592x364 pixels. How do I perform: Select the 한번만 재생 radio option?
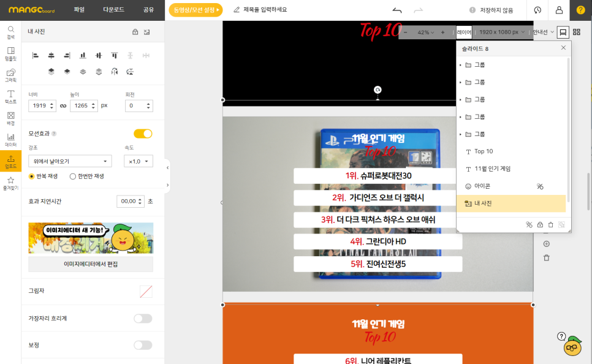pos(87,176)
